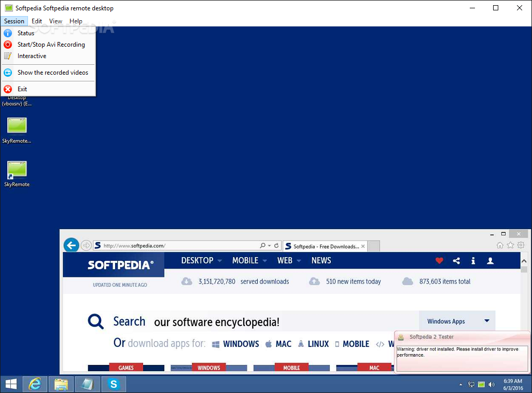Select Status from the Session menu
This screenshot has height=393, width=532.
coord(48,33)
